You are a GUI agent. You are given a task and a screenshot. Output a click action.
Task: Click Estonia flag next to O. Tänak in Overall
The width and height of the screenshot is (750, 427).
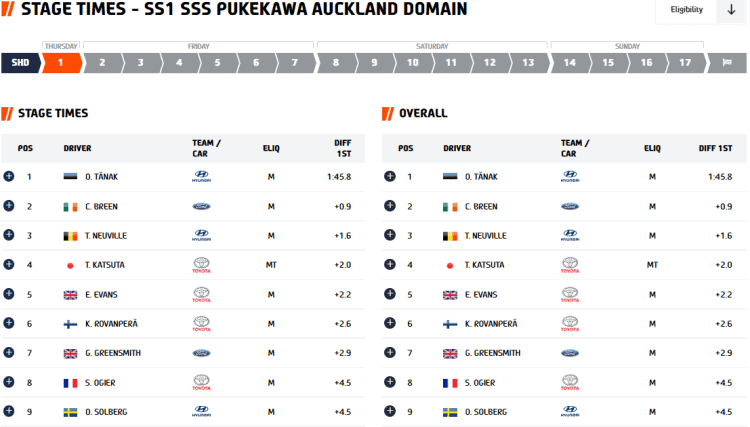(x=450, y=177)
